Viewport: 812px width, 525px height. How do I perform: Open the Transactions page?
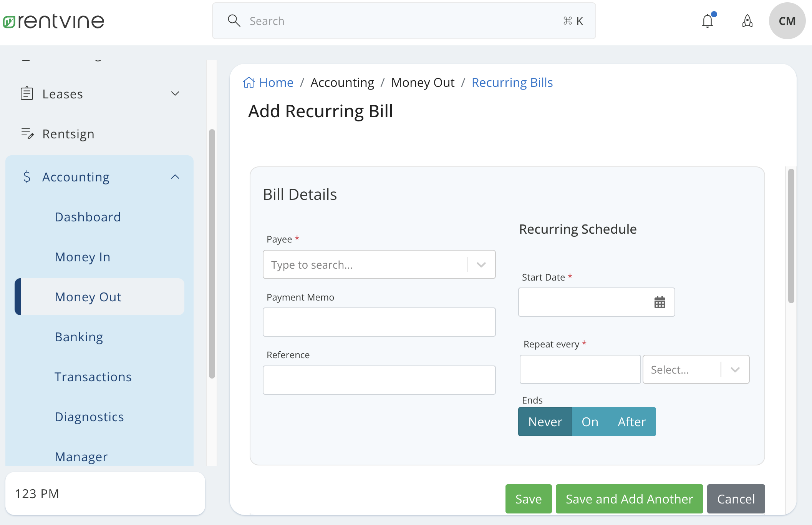[93, 377]
